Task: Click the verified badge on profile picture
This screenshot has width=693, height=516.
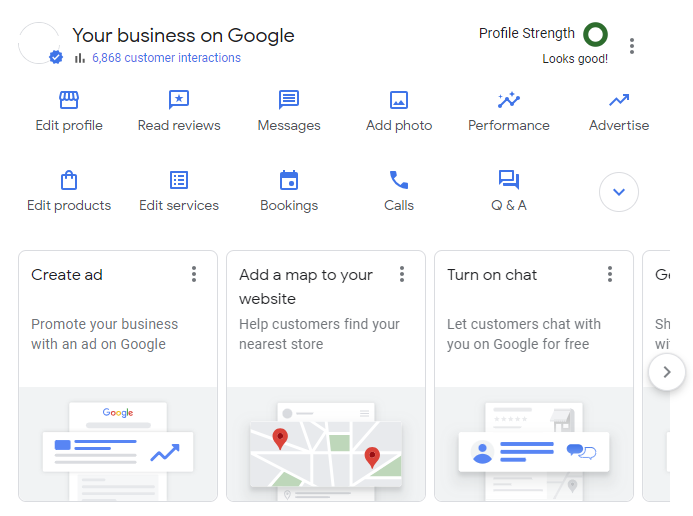Action: 56,57
